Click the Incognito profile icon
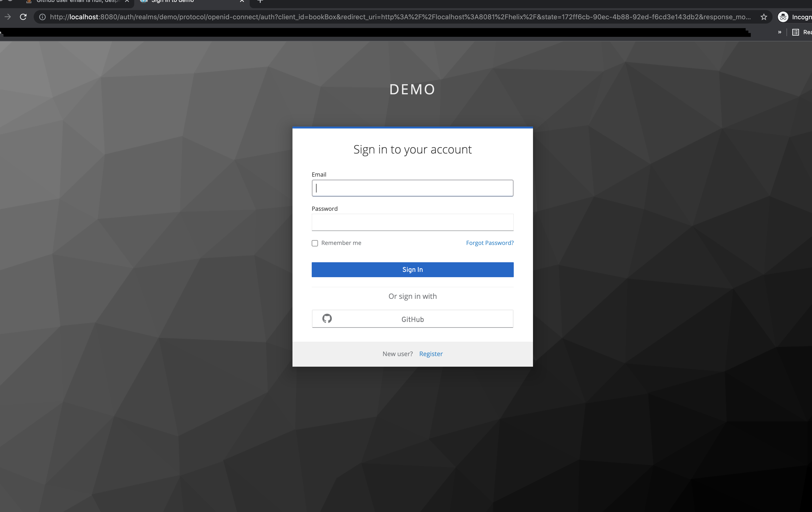The height and width of the screenshot is (512, 812). point(783,17)
